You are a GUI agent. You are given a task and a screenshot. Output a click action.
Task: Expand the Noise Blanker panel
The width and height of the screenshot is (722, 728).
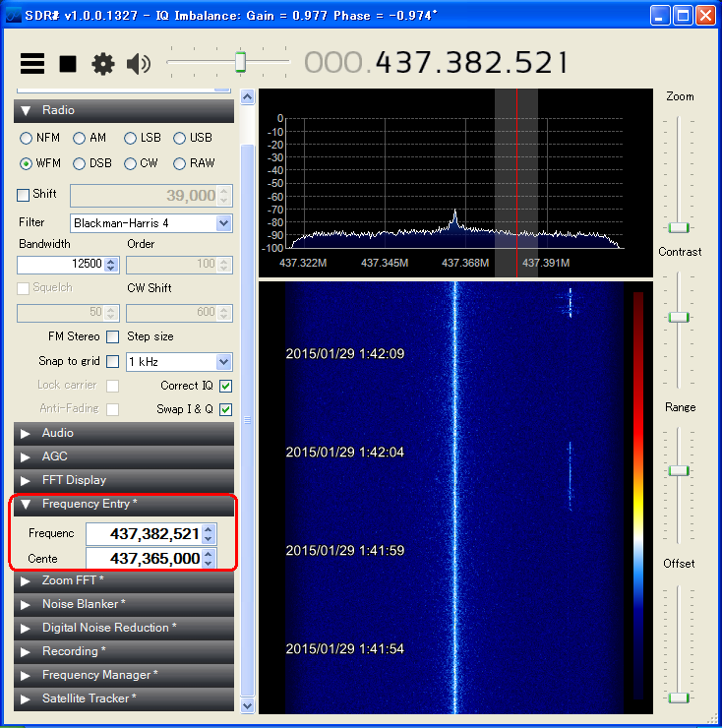[124, 604]
